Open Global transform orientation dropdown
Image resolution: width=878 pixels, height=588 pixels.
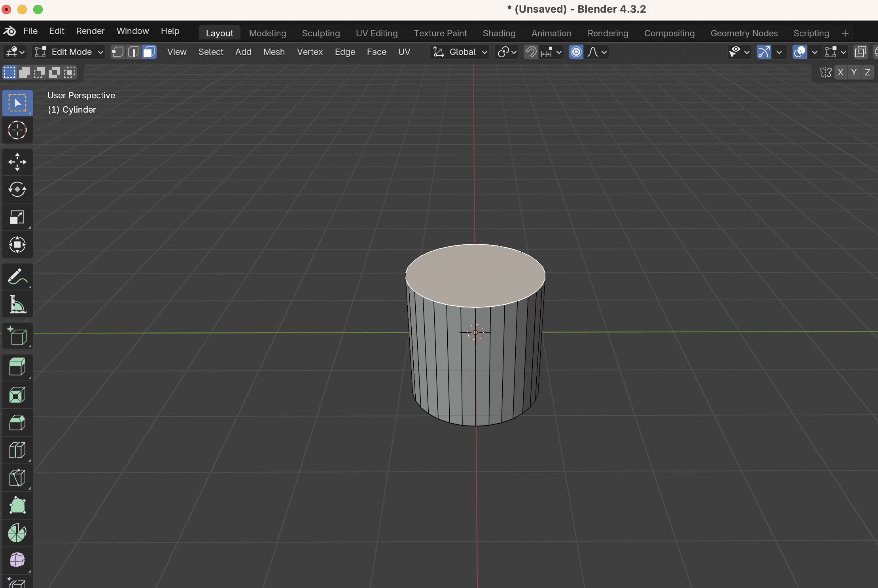460,52
